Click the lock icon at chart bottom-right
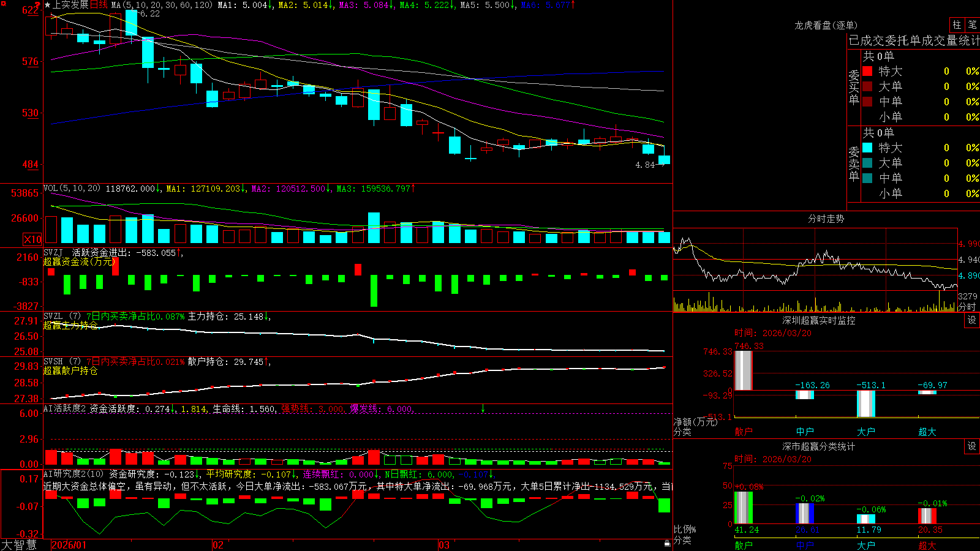The image size is (980, 551). pyautogui.click(x=668, y=544)
